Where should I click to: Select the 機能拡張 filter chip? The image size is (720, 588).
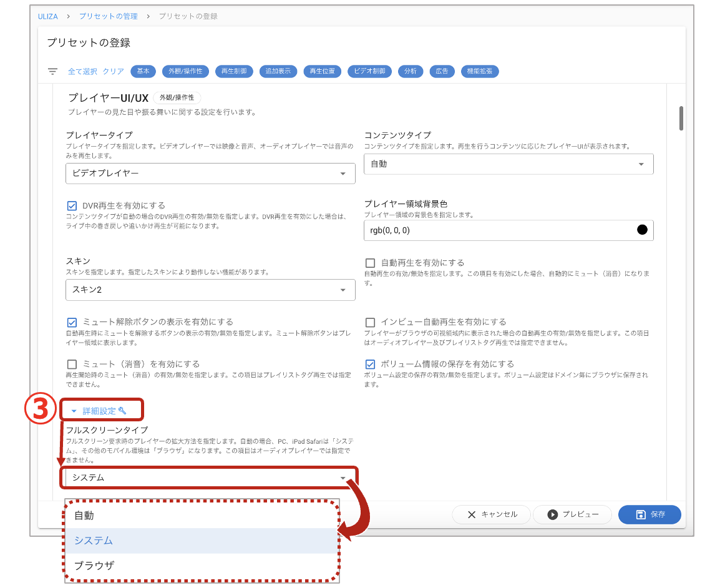coord(479,71)
